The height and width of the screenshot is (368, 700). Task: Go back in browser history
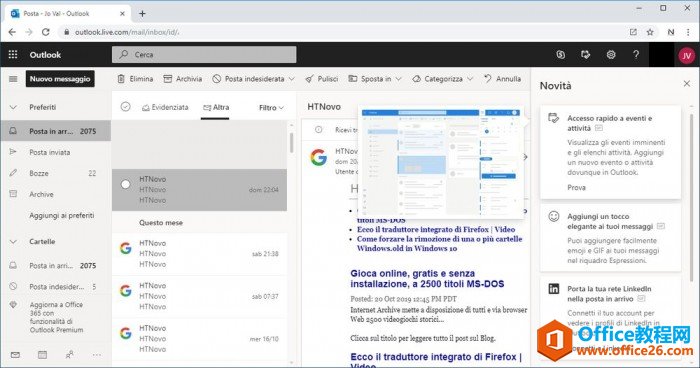(12, 32)
